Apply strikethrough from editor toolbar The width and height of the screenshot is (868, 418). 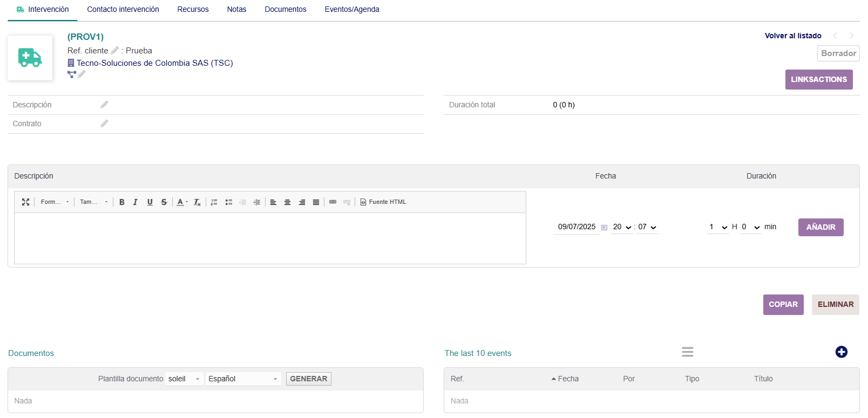pos(164,202)
